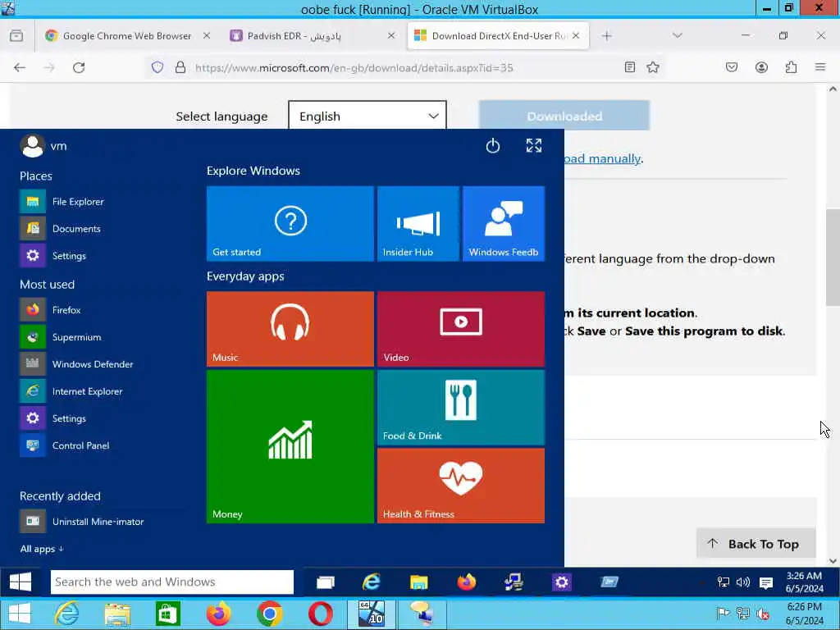The width and height of the screenshot is (840, 630).
Task: Open a new Firefox tab
Action: [606, 36]
